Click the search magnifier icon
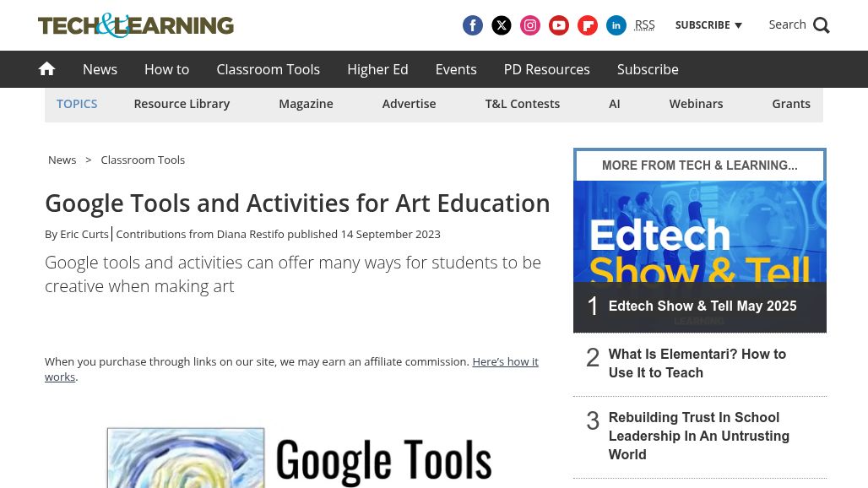This screenshot has height=488, width=868. (822, 25)
